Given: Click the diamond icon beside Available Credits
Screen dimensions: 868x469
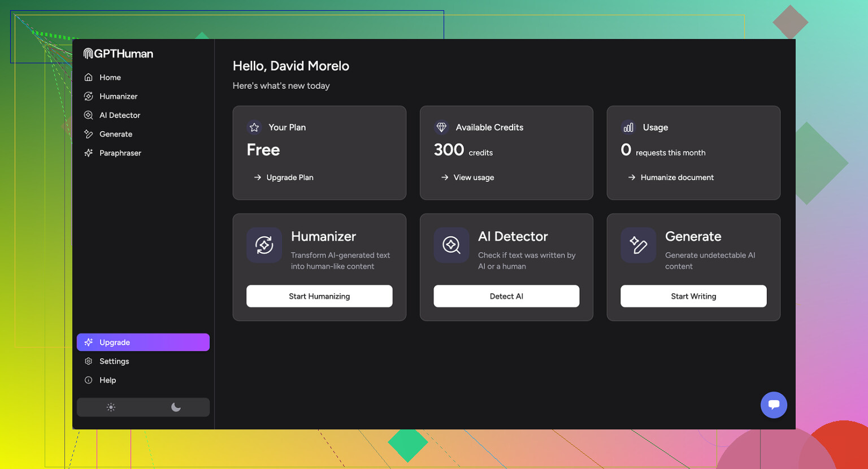Looking at the screenshot, I should point(441,127).
